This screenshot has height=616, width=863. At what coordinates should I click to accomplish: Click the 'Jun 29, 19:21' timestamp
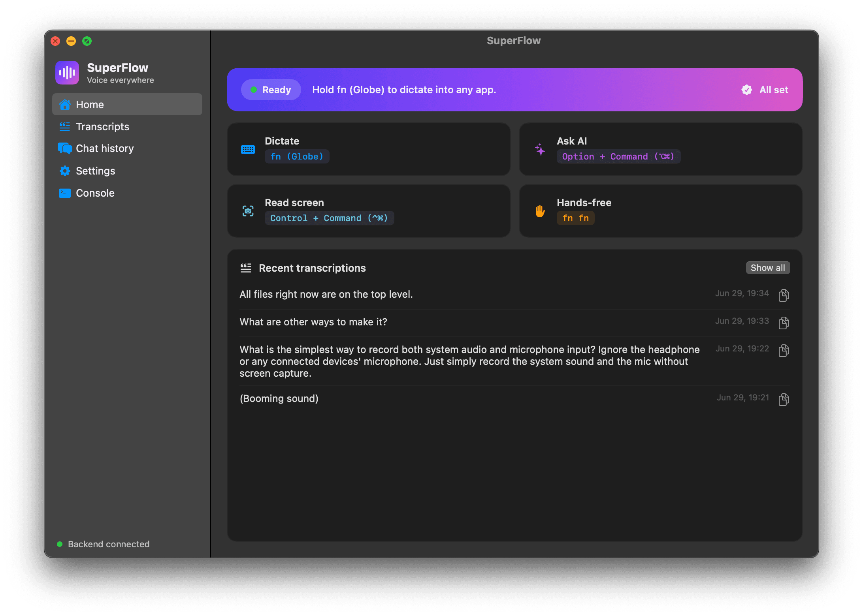[743, 398]
